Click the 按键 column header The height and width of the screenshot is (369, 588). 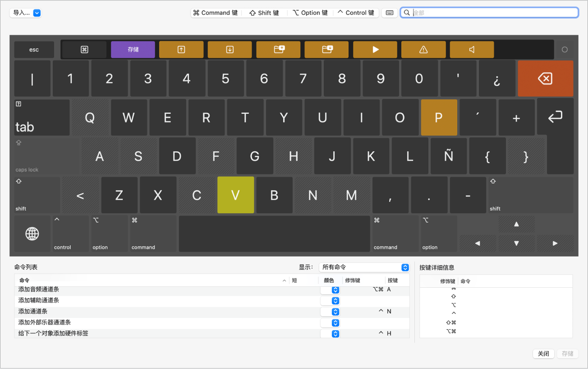tap(397, 280)
